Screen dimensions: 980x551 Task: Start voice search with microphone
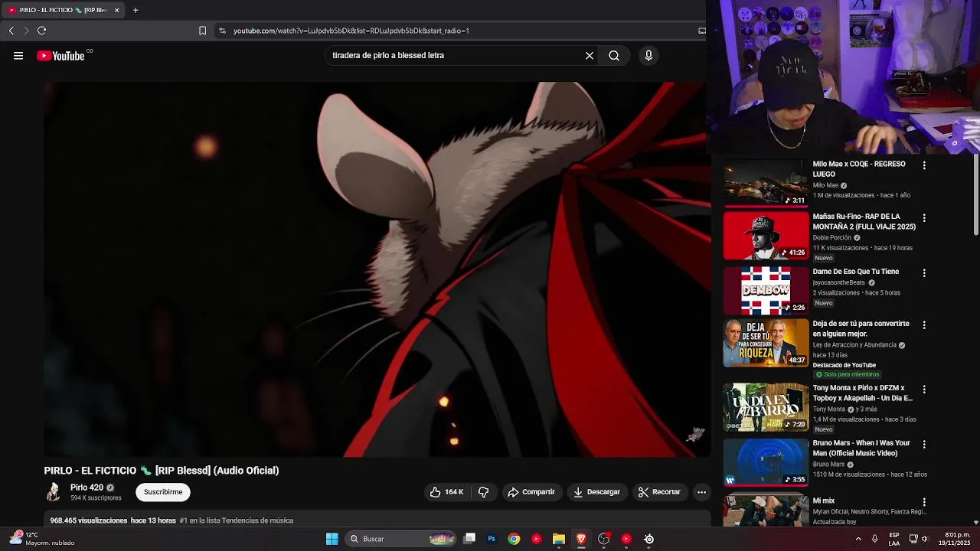648,55
